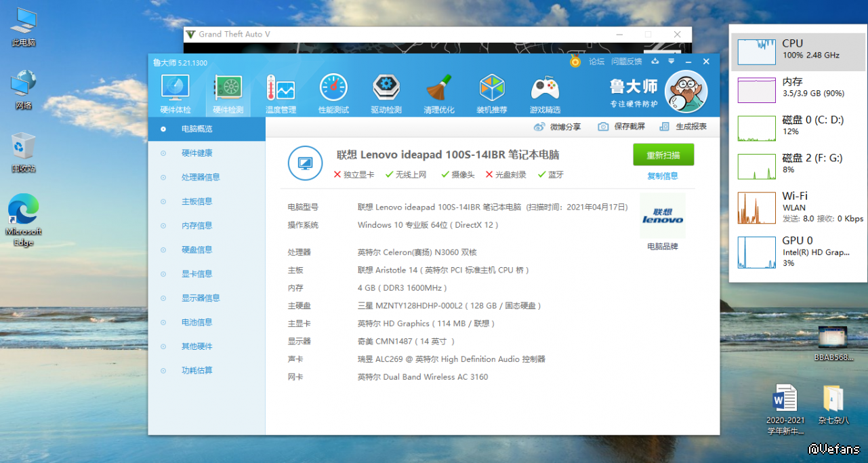Open 电池信息 from the sidebar
The width and height of the screenshot is (868, 463).
pyautogui.click(x=197, y=323)
